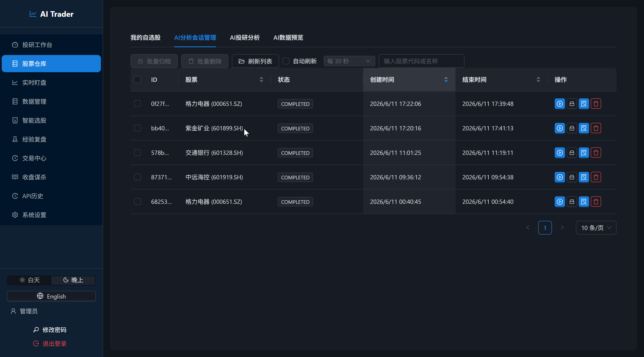
Task: Click the 刷新列表 button
Action: click(x=255, y=61)
